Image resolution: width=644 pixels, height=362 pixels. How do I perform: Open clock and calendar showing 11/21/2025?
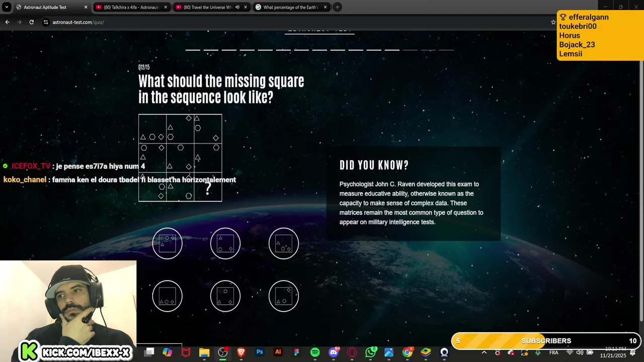[x=613, y=352]
